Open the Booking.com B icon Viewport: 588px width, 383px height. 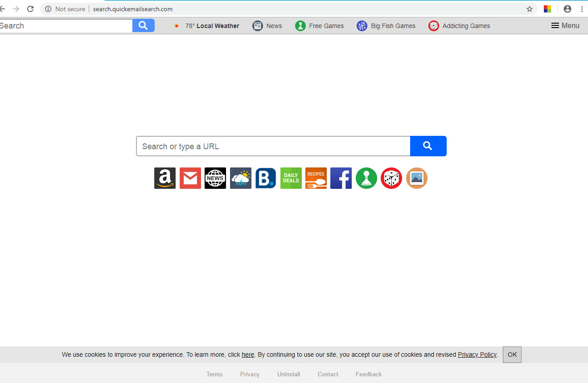266,178
